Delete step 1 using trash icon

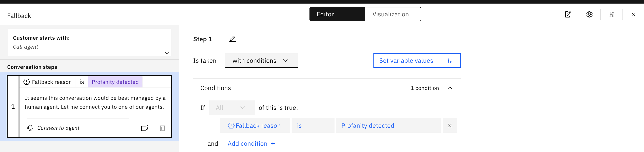[x=162, y=128]
